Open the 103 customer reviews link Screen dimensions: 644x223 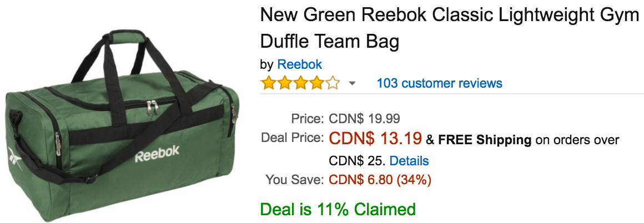click(440, 83)
